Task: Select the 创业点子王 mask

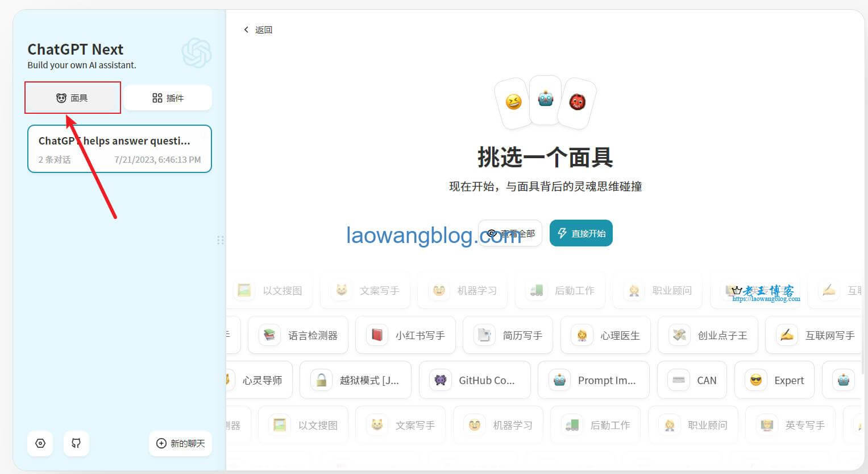Action: click(x=708, y=335)
